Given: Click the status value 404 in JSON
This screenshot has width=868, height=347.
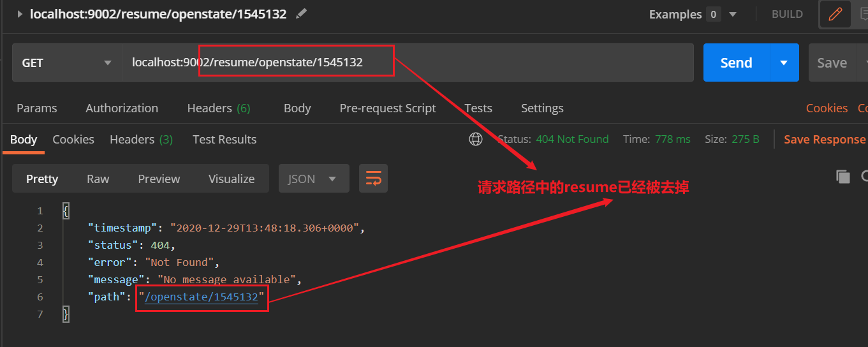Looking at the screenshot, I should coord(161,245).
